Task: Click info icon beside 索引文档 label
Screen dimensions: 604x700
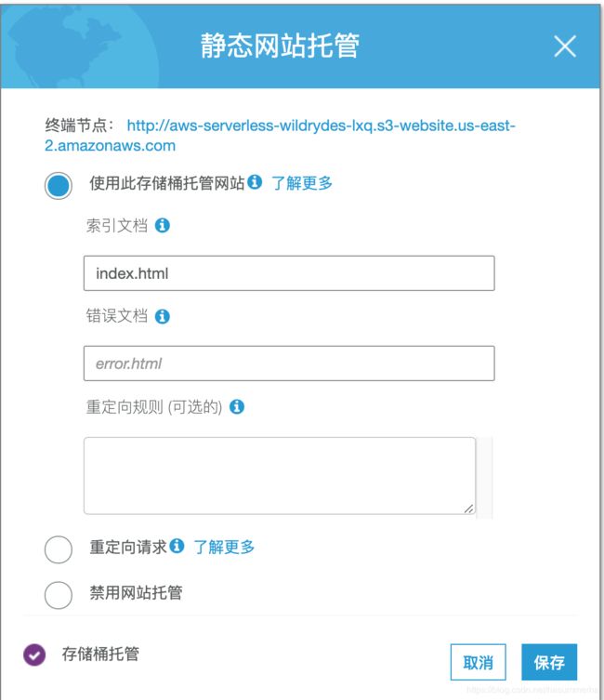Action: point(163,226)
